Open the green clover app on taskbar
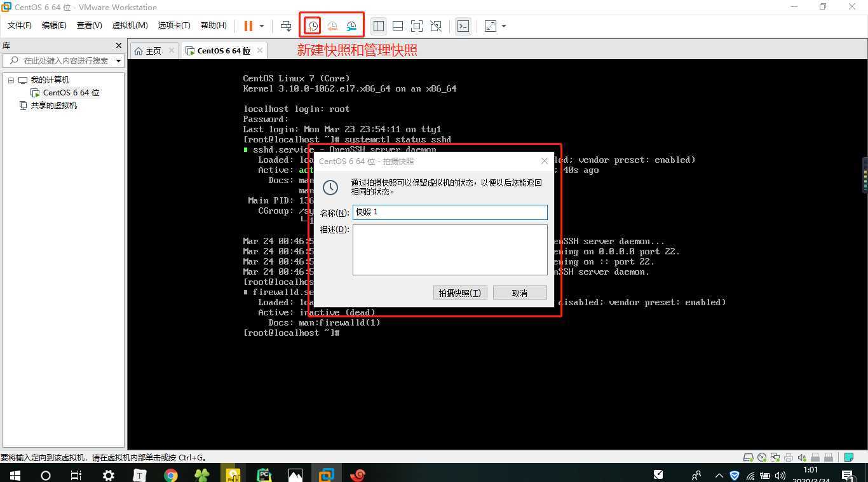This screenshot has width=868, height=482. [201, 474]
